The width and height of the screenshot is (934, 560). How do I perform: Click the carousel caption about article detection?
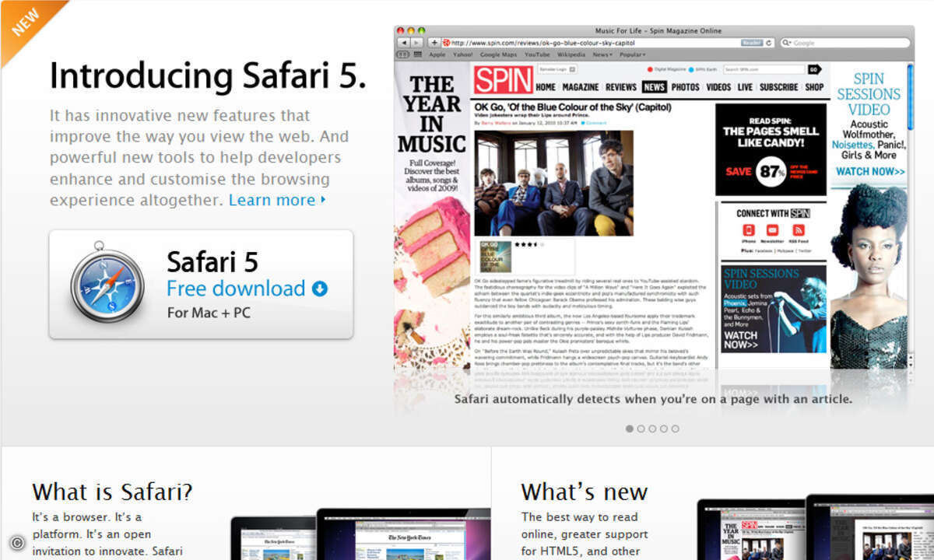(653, 399)
